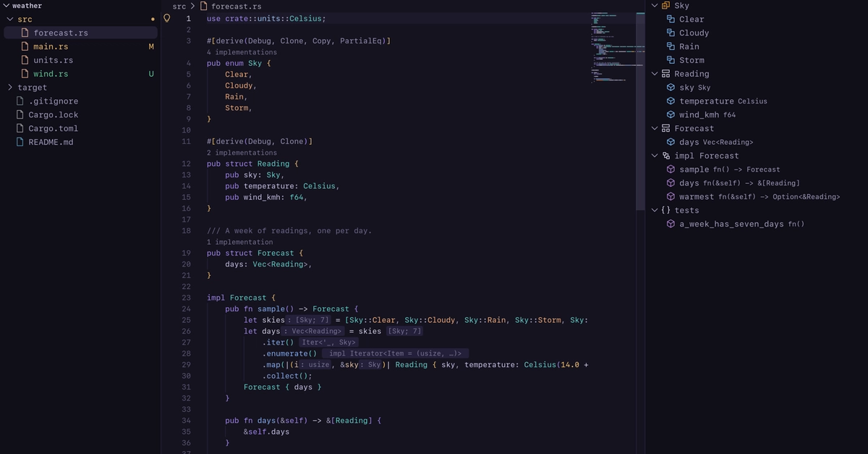868x454 pixels.
Task: Collapse the Forecast struct in outline
Action: 655,129
